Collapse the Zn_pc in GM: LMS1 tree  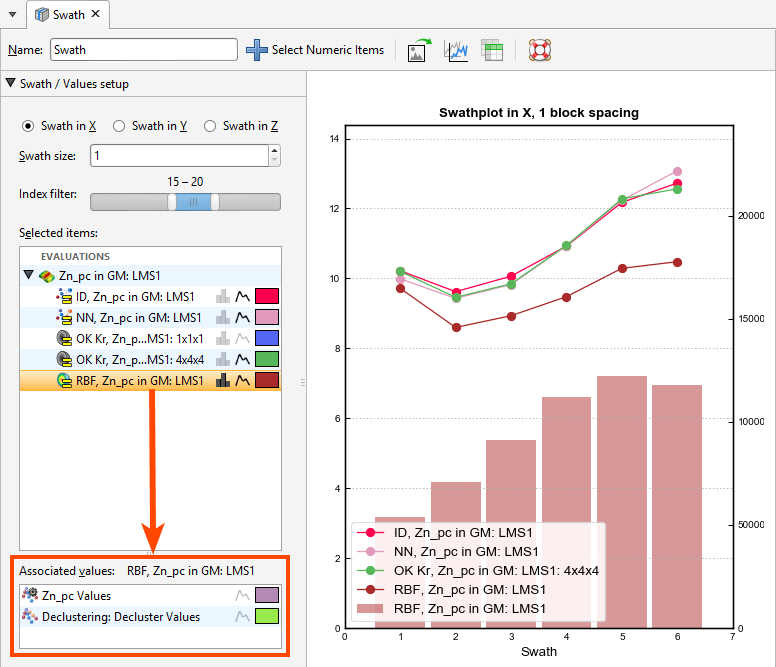click(29, 275)
